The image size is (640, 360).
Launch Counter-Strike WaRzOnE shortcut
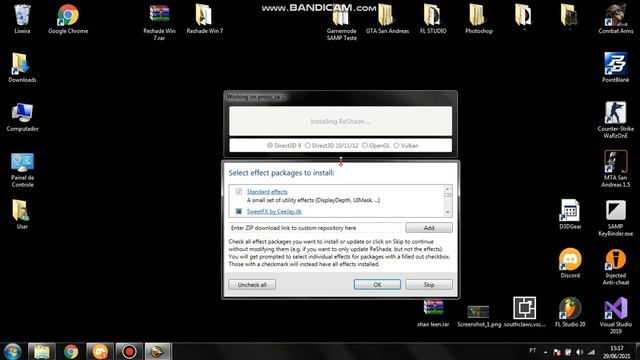(x=616, y=119)
